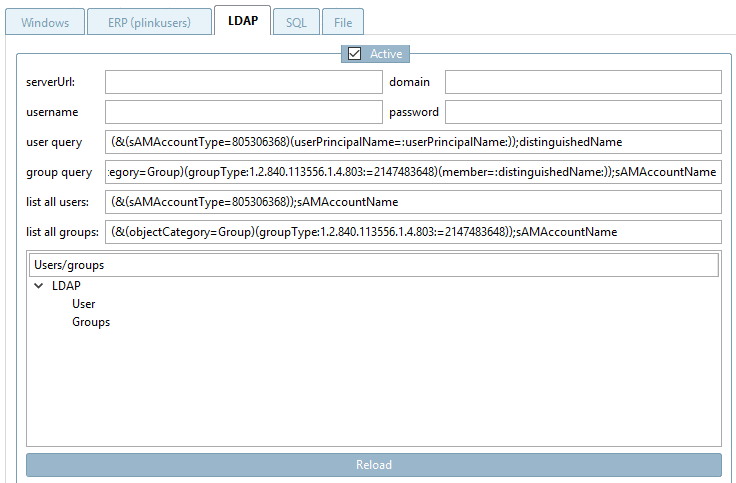Switch to the SQL tab
This screenshot has width=736, height=483.
[x=296, y=22]
